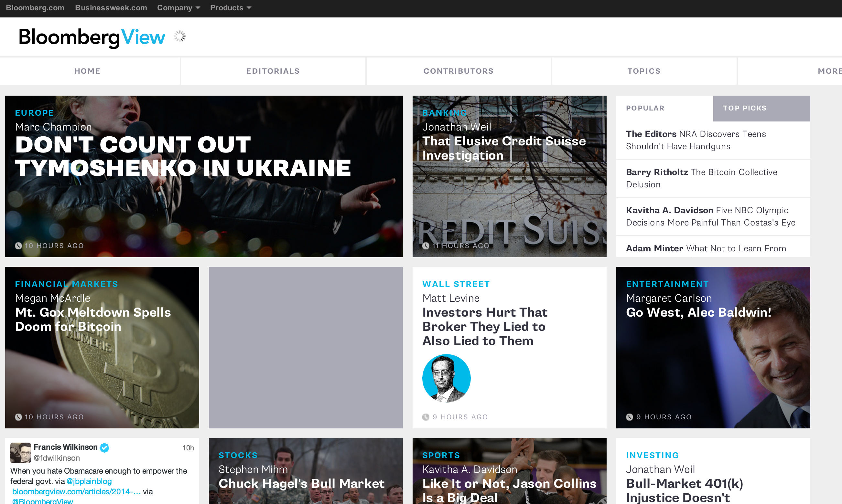Click Kavitha A. Davidson on Sports card

coord(470,469)
